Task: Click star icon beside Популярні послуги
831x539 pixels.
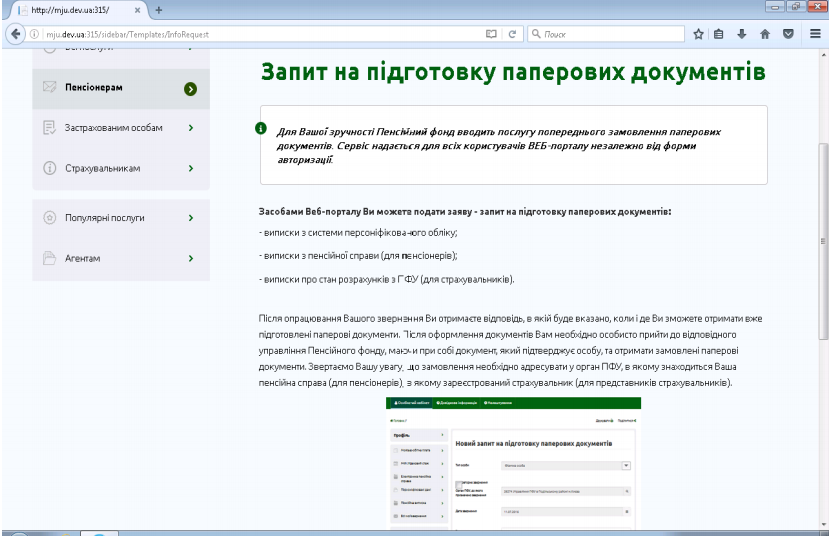Action: click(49, 218)
